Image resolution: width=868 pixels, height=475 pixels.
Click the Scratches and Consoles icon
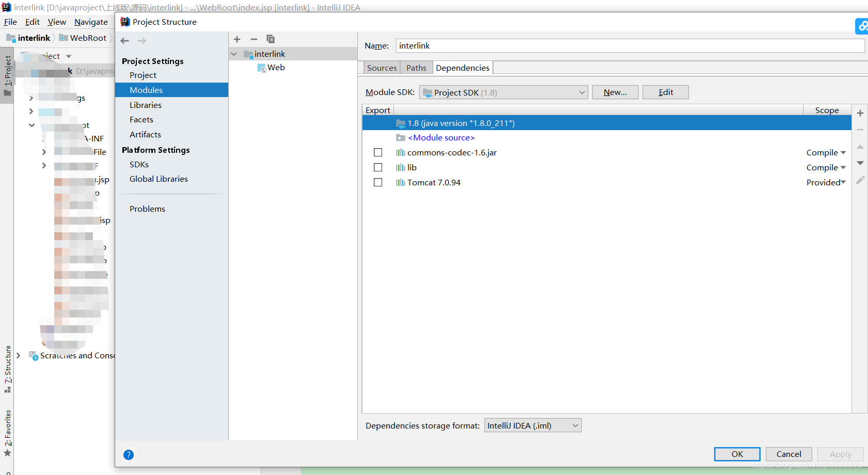(x=34, y=356)
